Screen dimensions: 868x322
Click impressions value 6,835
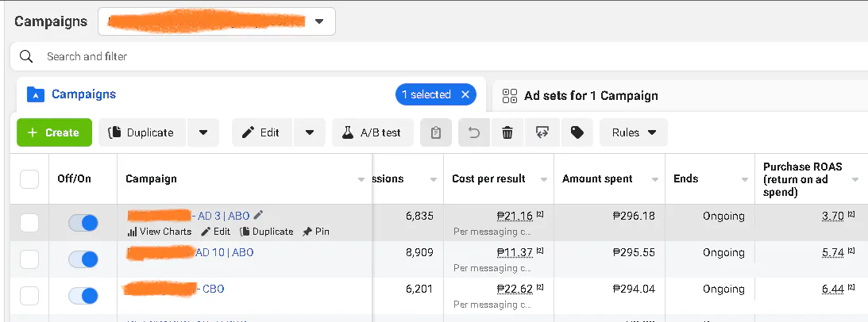(x=419, y=216)
